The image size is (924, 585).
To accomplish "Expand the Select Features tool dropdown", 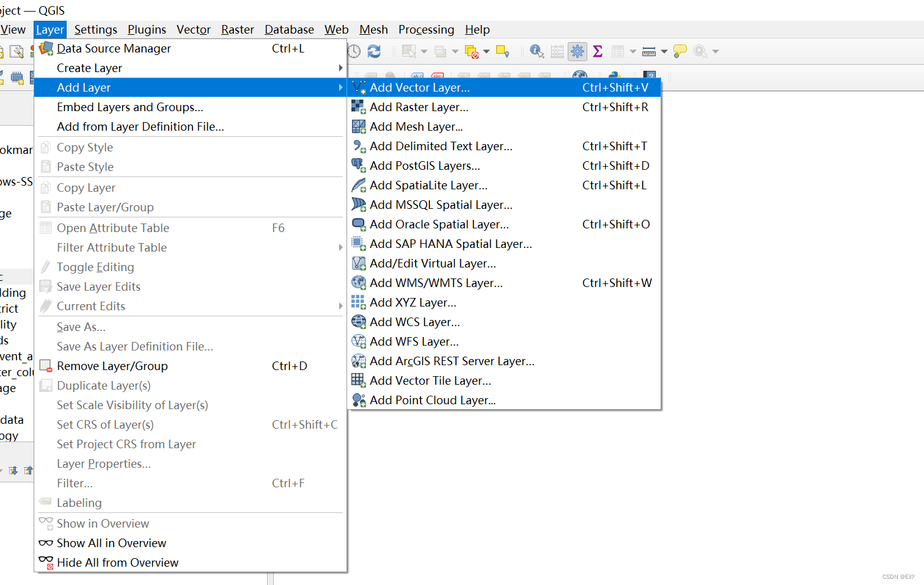I will (424, 51).
